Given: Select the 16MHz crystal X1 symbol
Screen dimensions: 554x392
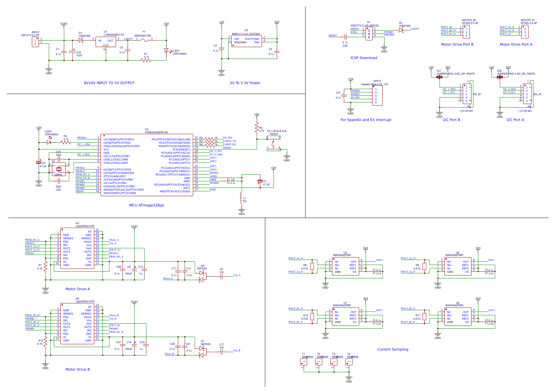Looking at the screenshot, I should 59,169.
